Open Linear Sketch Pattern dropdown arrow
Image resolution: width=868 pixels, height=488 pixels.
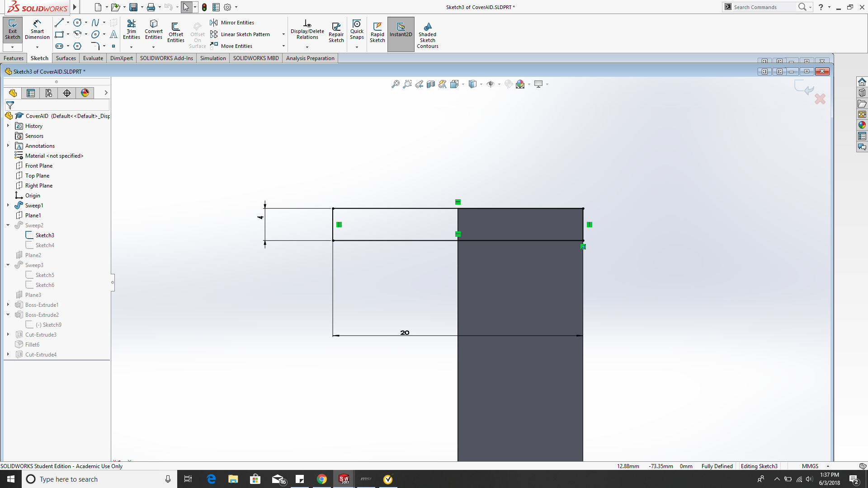(283, 34)
